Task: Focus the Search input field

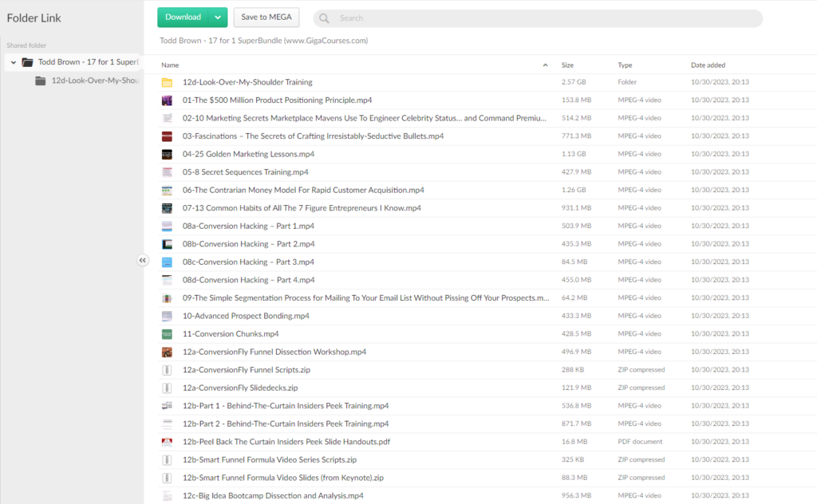Action: (x=543, y=18)
